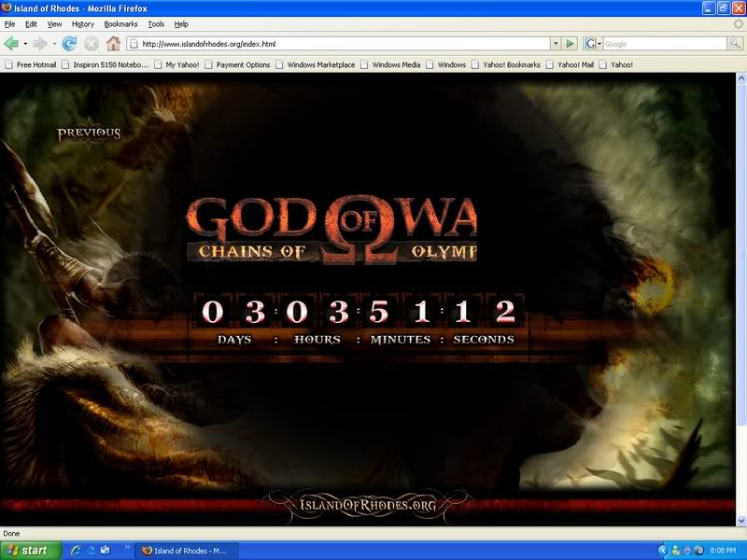Click the Stop loading icon
Screen dimensions: 747x560
(x=92, y=44)
